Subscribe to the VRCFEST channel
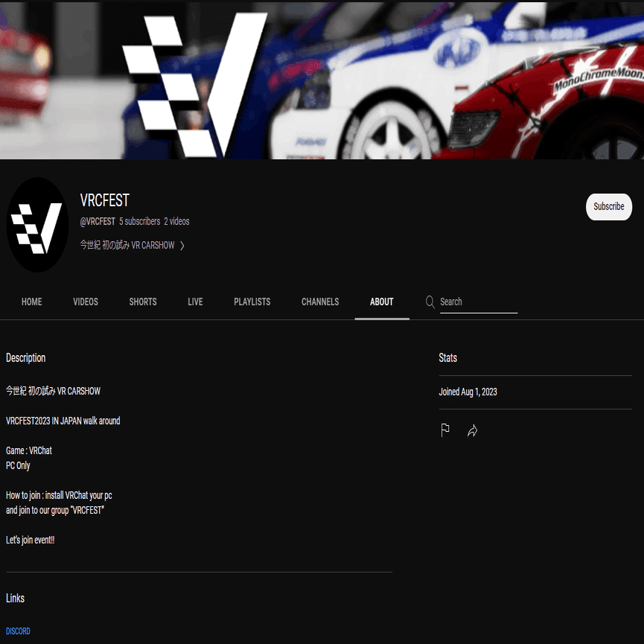This screenshot has width=644, height=644. click(609, 206)
